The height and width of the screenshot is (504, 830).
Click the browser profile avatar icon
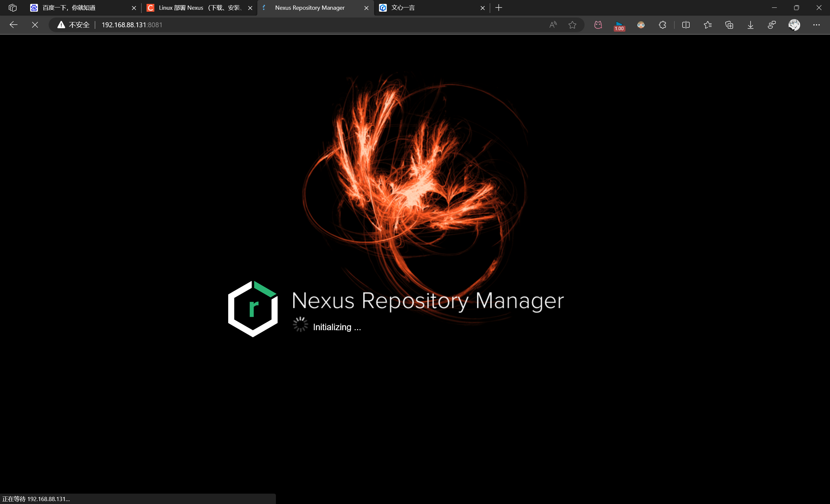click(794, 24)
